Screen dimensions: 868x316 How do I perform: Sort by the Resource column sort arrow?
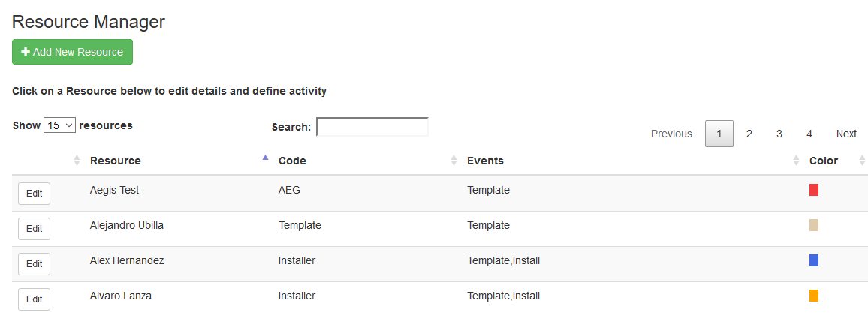264,158
